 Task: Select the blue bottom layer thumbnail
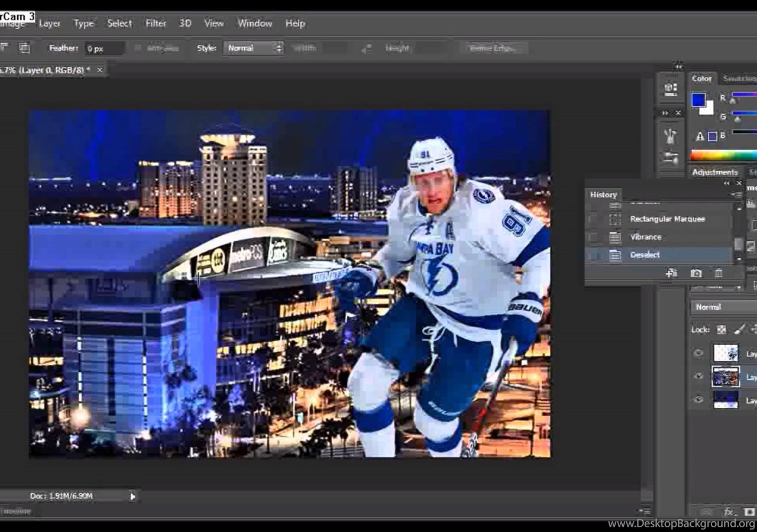tap(726, 400)
